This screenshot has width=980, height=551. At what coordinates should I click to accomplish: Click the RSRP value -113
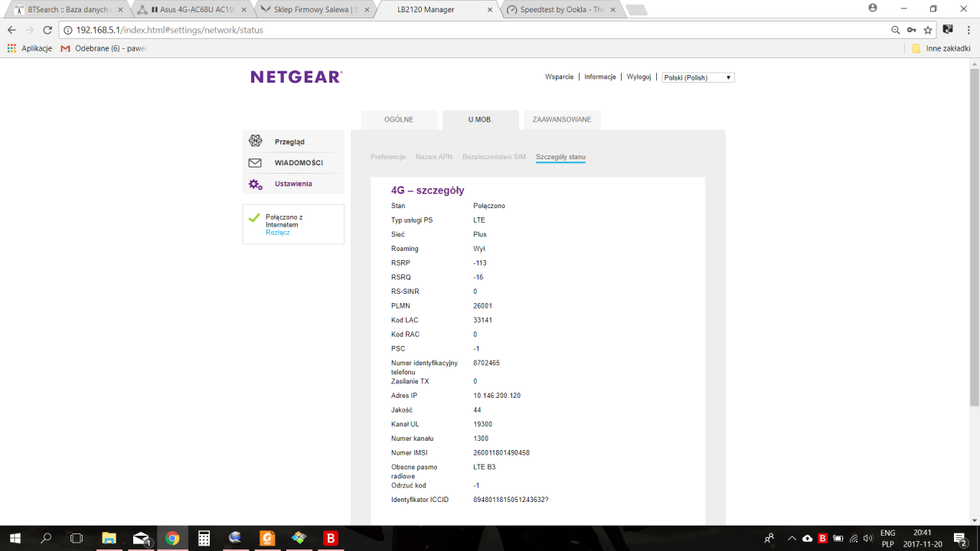[482, 263]
